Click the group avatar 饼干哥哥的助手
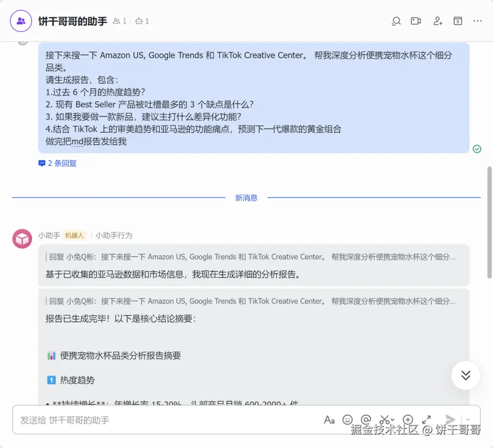493x448 pixels. point(21,21)
